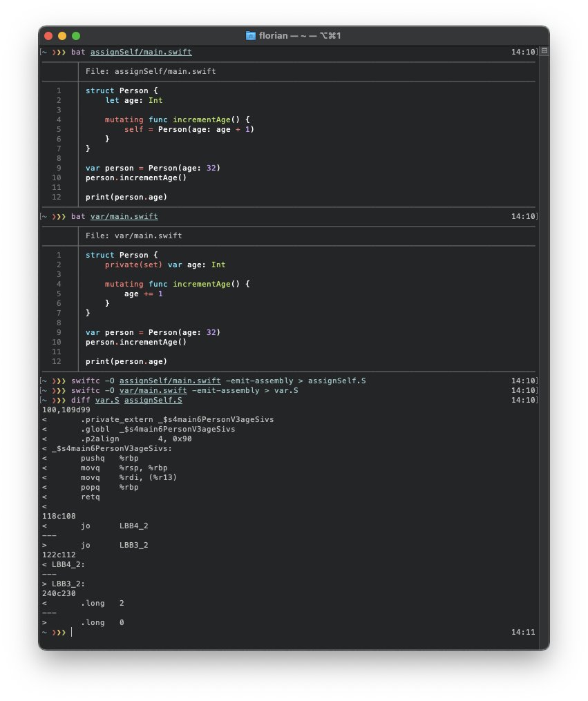Screen dimensions: 588x701
Task: Click 'private(set) var age: Int' line
Action: point(165,265)
